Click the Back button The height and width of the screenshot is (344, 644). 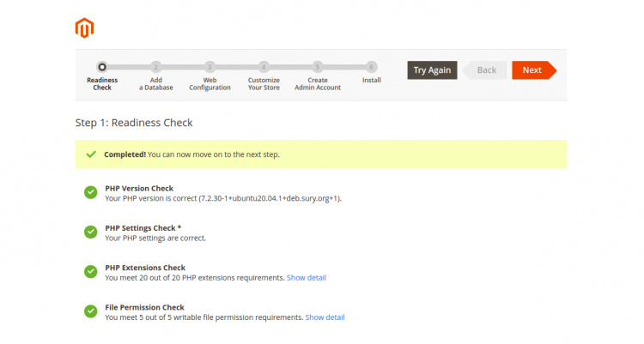point(486,70)
